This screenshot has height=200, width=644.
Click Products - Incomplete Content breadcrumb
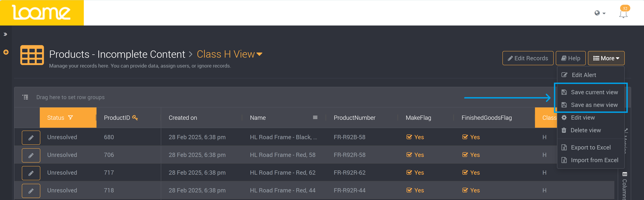point(117,54)
